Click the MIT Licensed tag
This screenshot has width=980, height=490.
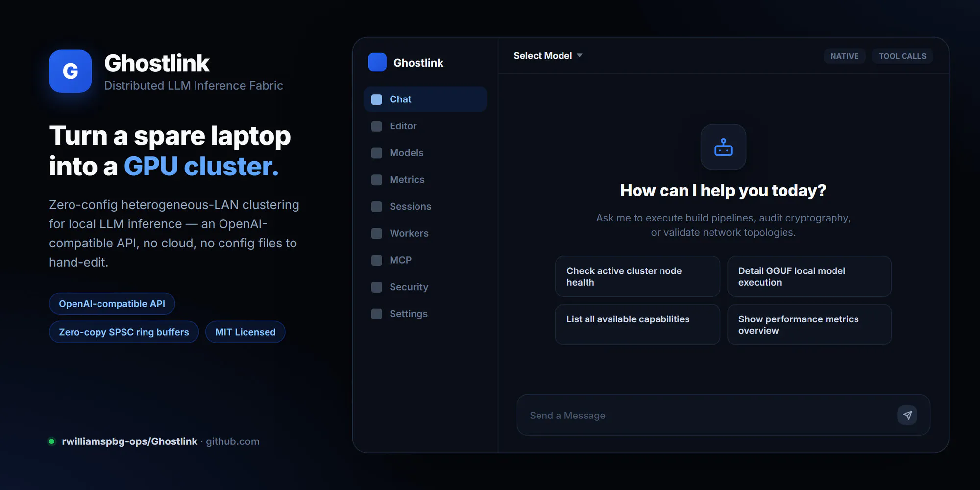click(245, 332)
